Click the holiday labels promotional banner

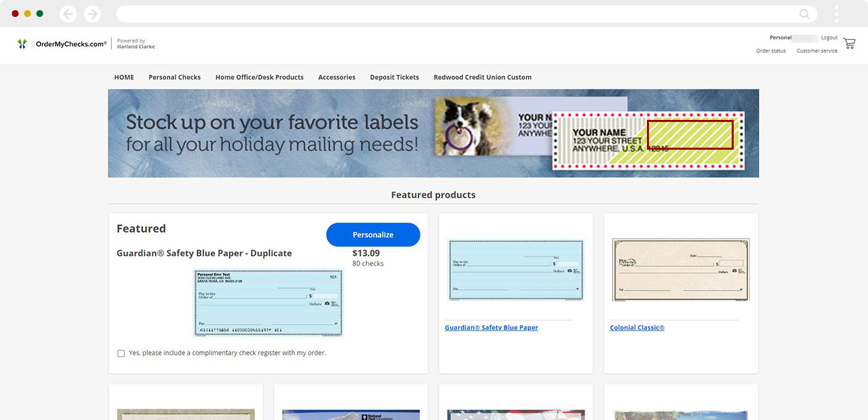433,133
